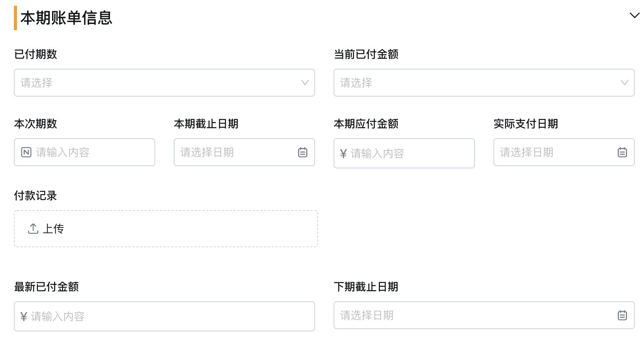Open the 已付期数 dropdown arrow
Screen dimensions: 644x343
(305, 83)
